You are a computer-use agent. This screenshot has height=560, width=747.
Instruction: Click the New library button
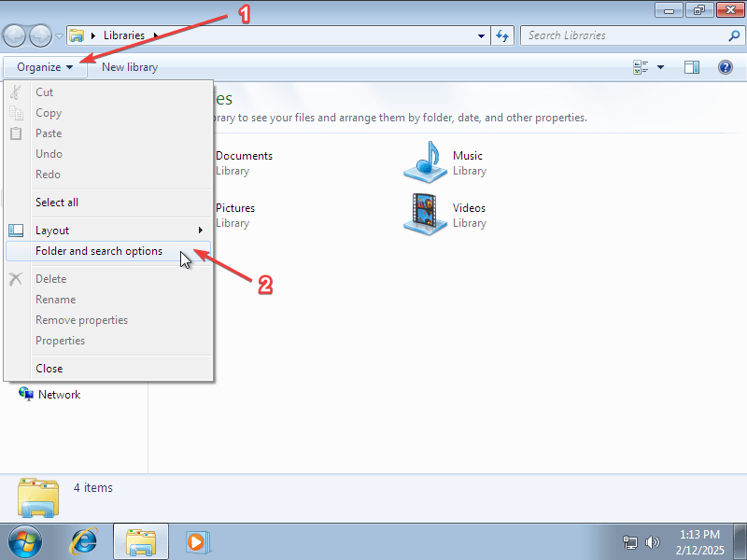tap(130, 67)
